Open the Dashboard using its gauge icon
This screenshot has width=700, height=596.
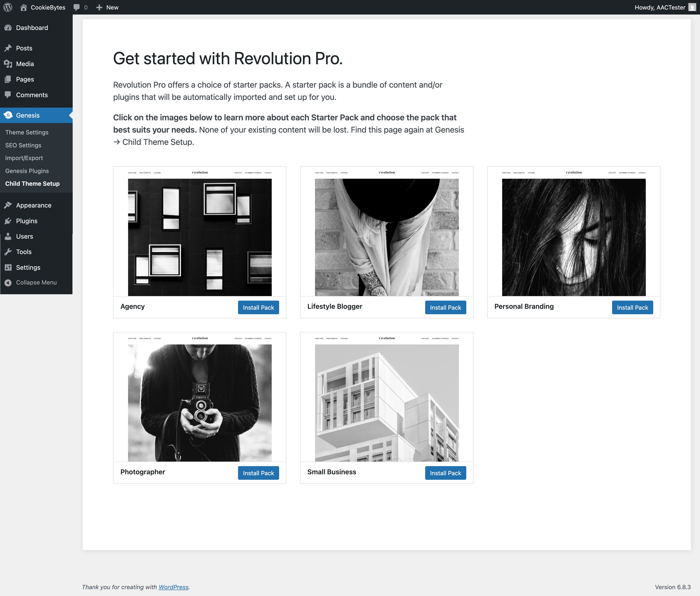click(8, 28)
